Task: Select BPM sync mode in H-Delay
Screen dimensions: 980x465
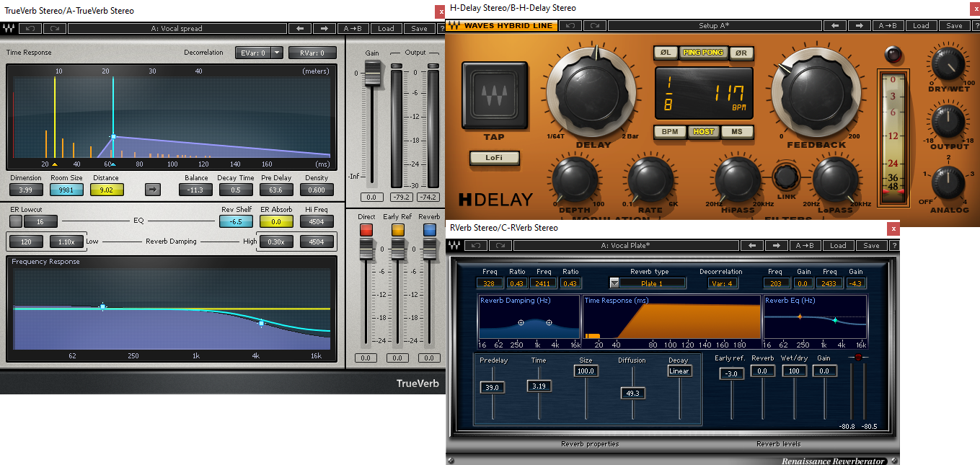Action: pyautogui.click(x=669, y=132)
